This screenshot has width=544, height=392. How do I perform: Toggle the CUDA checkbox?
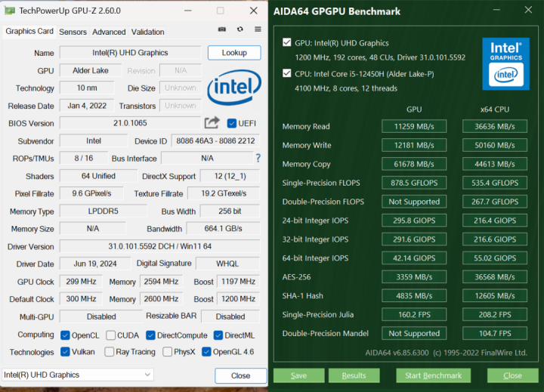[x=110, y=335]
